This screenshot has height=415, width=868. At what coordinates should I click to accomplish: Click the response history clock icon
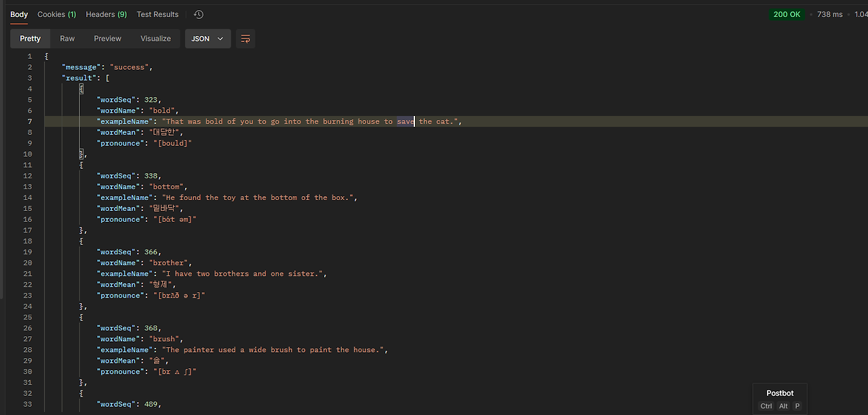tap(197, 14)
